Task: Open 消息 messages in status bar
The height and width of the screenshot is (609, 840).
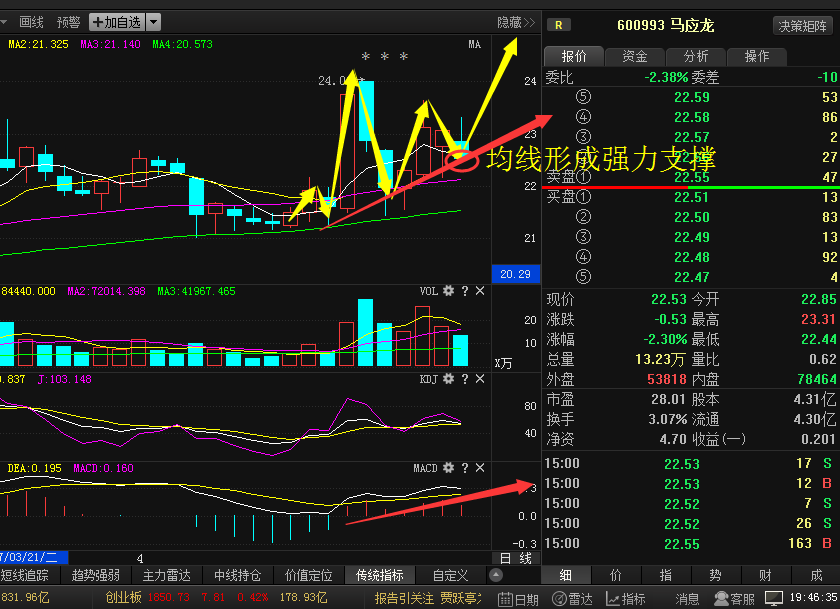Action: coord(687,598)
